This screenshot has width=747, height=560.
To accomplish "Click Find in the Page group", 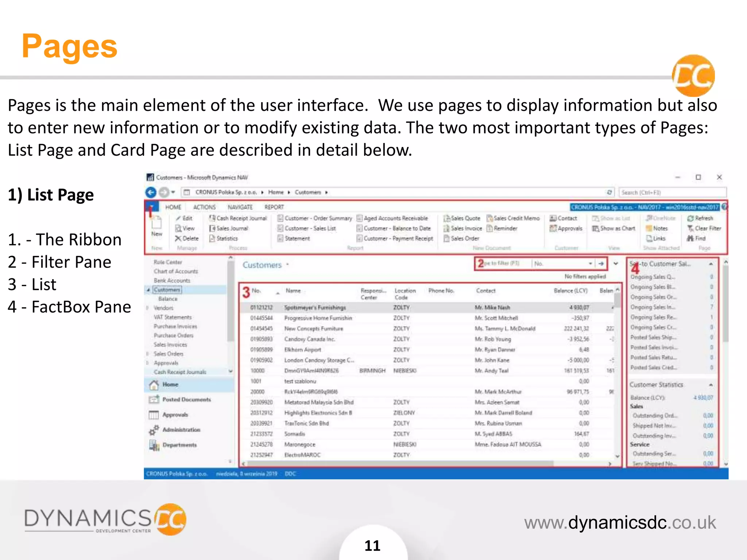I will pyautogui.click(x=697, y=238).
